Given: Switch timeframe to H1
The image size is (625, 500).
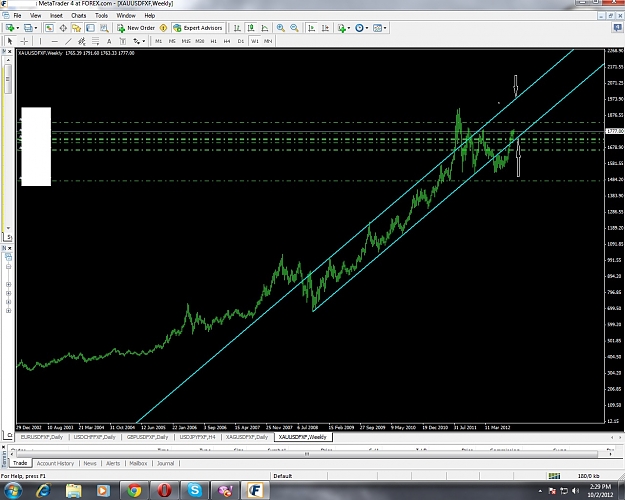Looking at the screenshot, I should 214,41.
